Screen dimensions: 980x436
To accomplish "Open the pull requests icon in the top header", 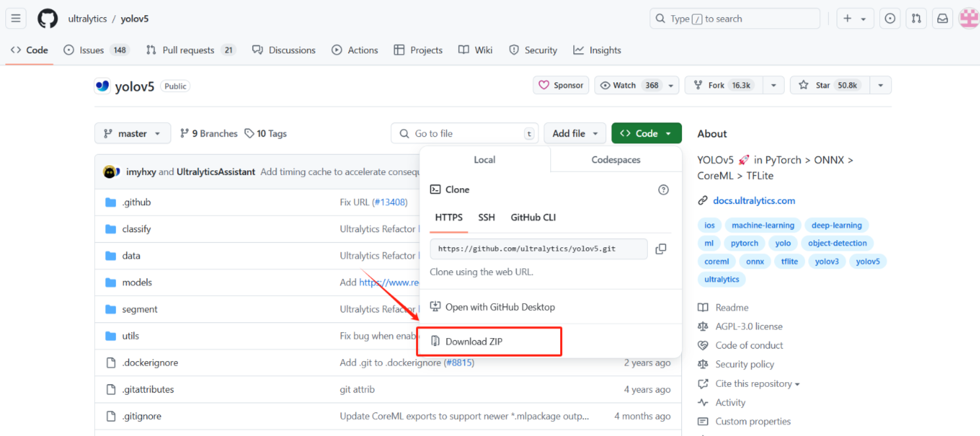I will 916,18.
